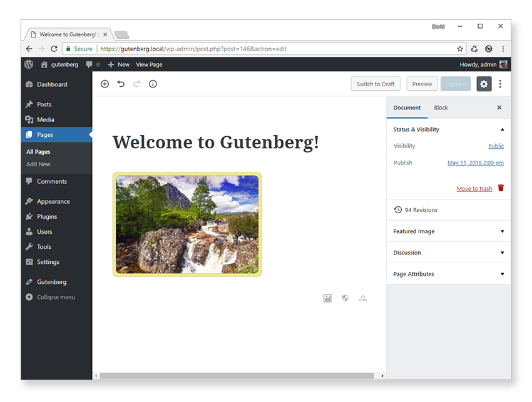The image size is (532, 402).
Task: Click the WordPress logo in admin bar
Action: (29, 64)
